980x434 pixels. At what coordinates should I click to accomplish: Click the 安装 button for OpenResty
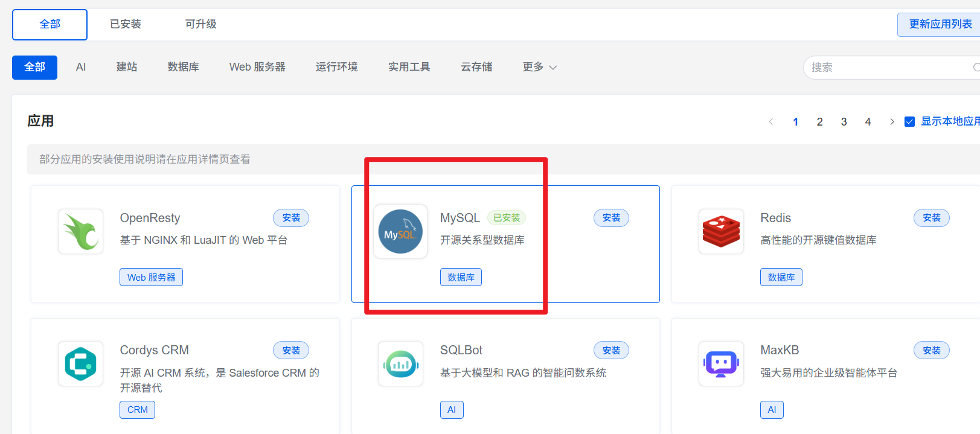coord(291,218)
